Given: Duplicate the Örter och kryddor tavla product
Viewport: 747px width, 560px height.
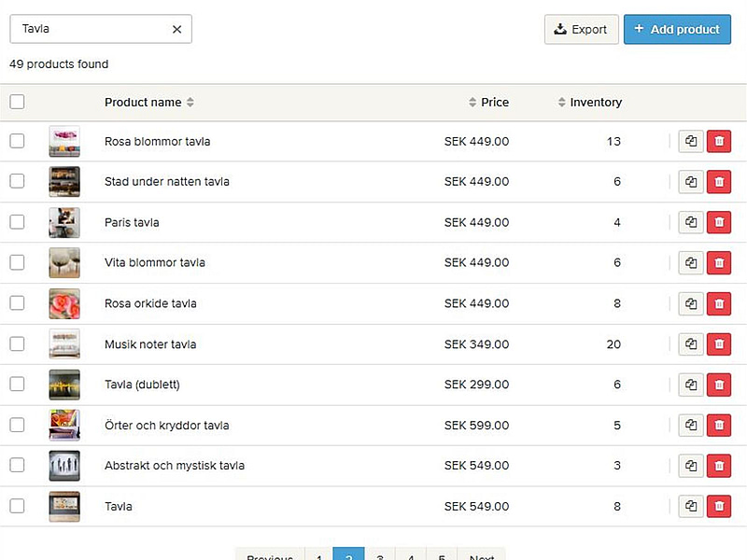Looking at the screenshot, I should coord(691,426).
